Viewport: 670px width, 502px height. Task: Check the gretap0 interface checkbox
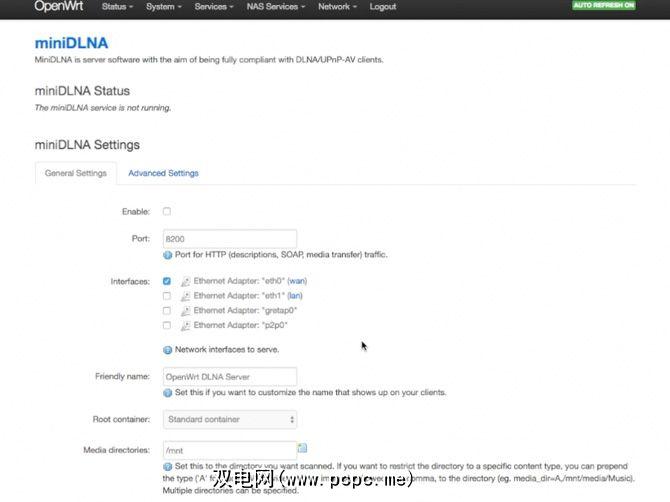(167, 311)
